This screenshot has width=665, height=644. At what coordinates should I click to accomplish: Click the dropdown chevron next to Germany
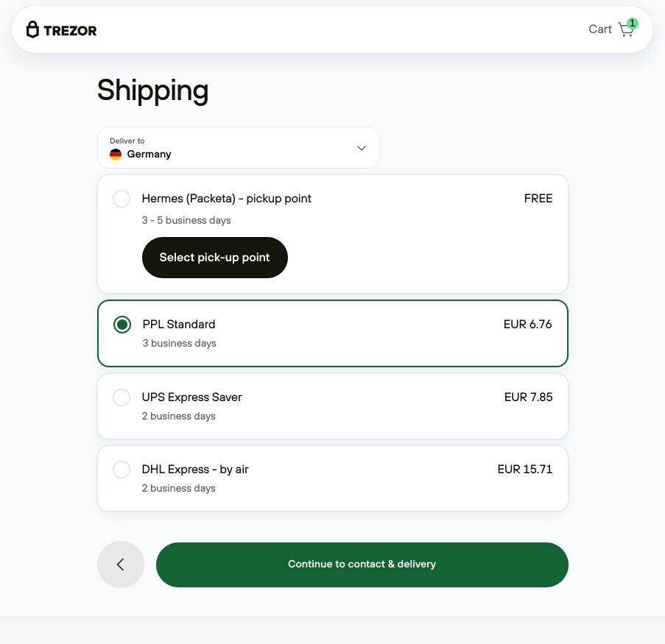tap(362, 148)
